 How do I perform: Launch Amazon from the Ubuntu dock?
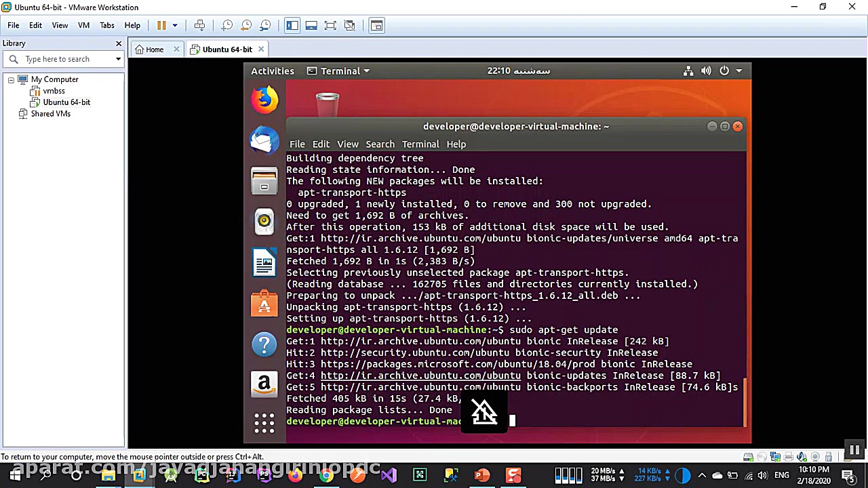(264, 384)
